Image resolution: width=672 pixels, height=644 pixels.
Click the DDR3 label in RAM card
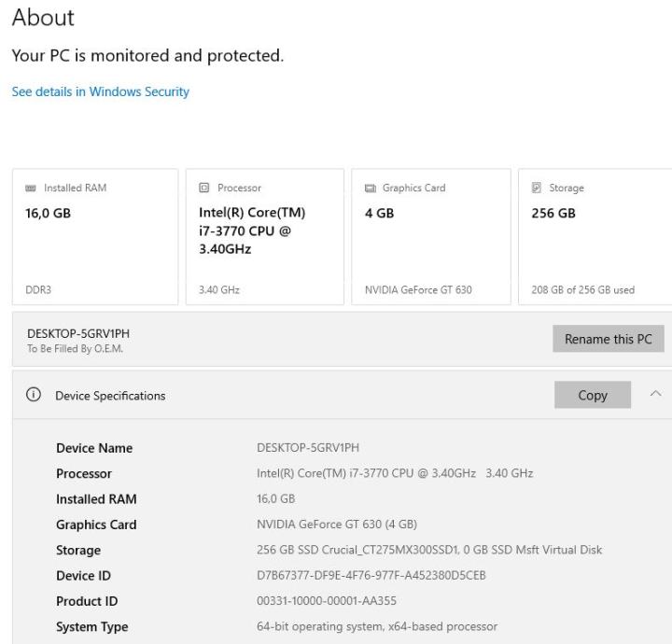point(38,289)
